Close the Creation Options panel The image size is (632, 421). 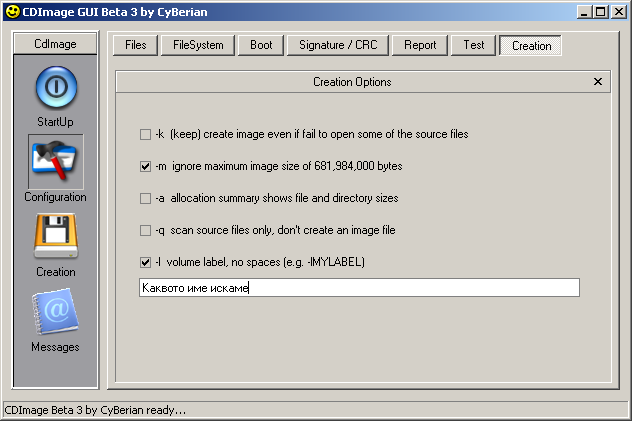pos(598,82)
